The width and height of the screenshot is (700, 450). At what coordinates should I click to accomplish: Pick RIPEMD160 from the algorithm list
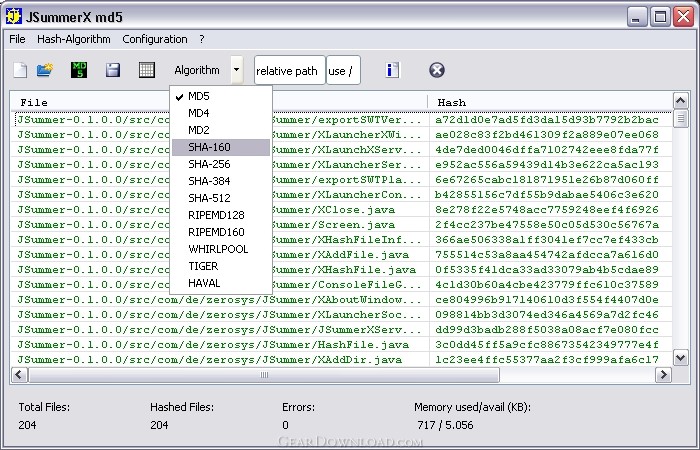221,232
